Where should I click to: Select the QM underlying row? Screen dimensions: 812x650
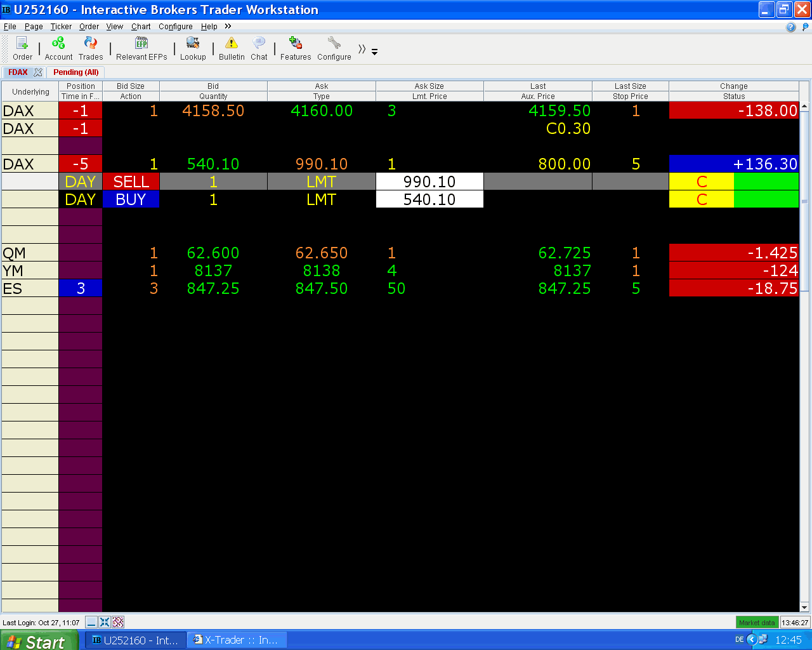30,253
